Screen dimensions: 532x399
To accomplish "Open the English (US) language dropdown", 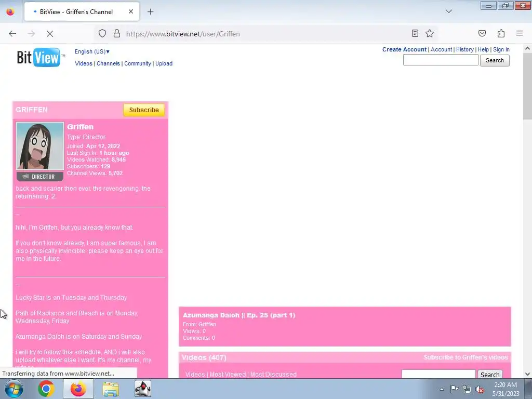I will [x=92, y=51].
